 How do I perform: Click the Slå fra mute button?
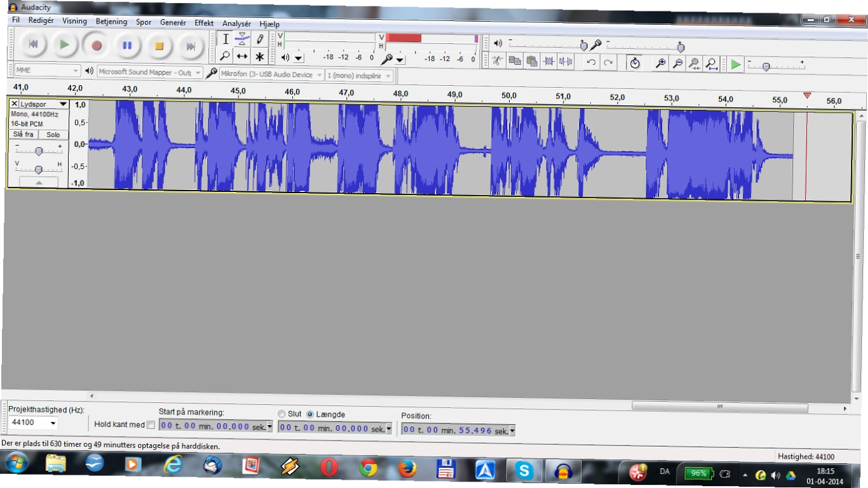(x=24, y=135)
